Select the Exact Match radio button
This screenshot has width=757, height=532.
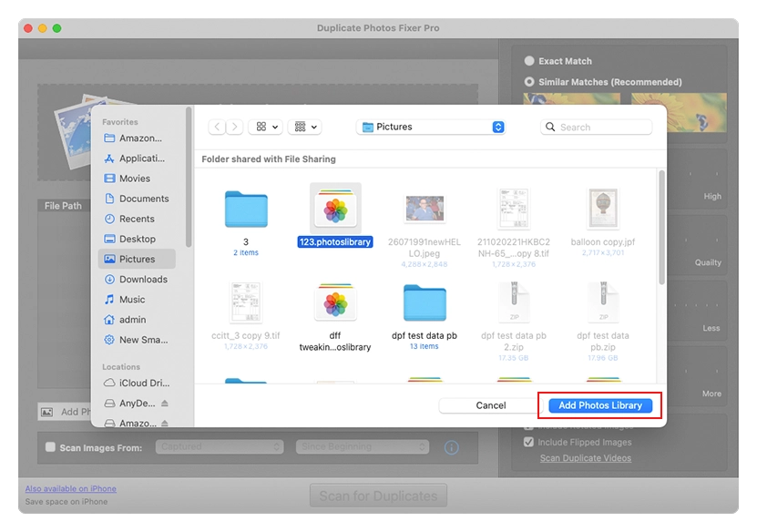[529, 61]
